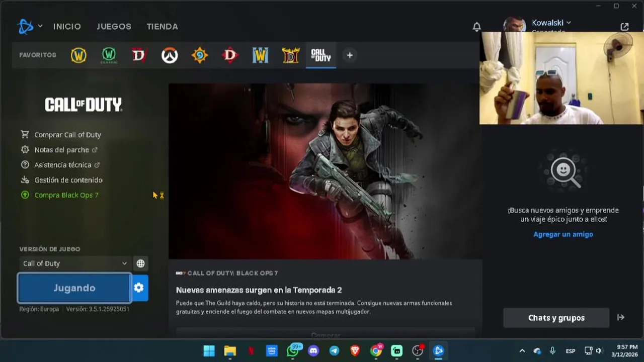Open game settings gear next to Jugando
Image resolution: width=644 pixels, height=362 pixels.
(x=139, y=288)
